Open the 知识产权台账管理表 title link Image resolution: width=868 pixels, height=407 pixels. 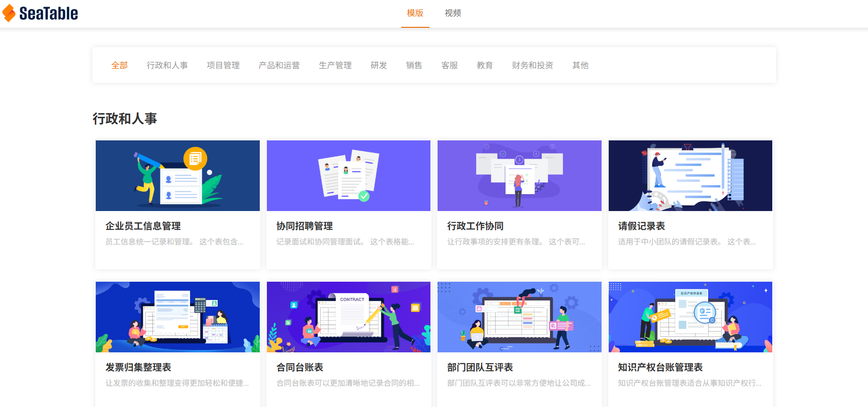660,367
